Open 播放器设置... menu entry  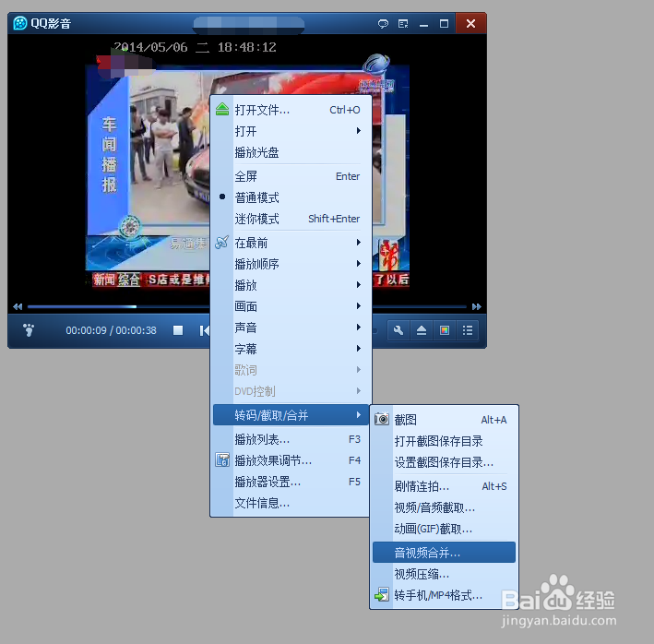pyautogui.click(x=291, y=482)
